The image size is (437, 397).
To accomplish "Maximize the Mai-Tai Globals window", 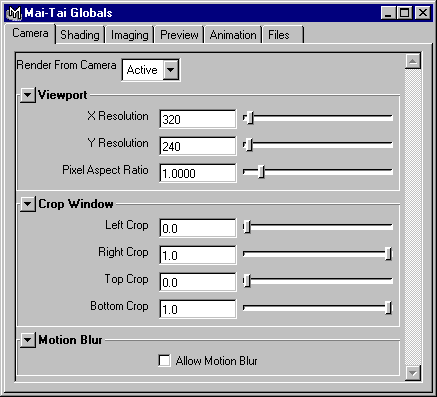I will coord(404,13).
